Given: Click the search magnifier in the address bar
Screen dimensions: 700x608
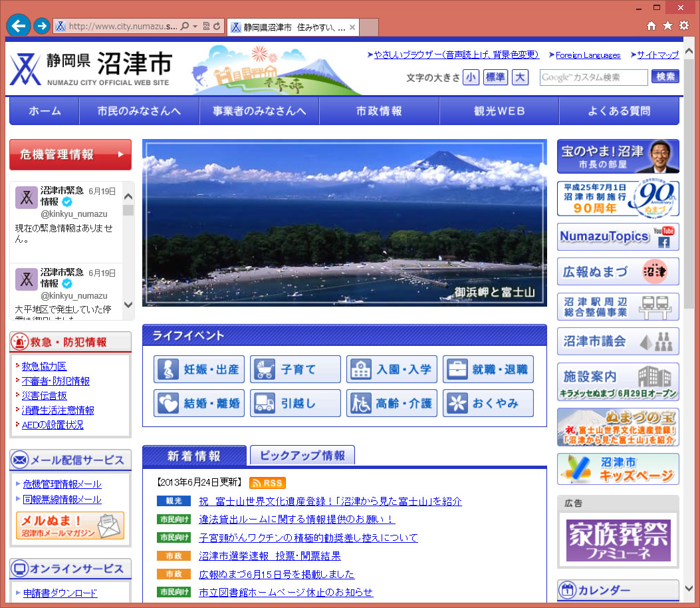Looking at the screenshot, I should click(x=184, y=27).
